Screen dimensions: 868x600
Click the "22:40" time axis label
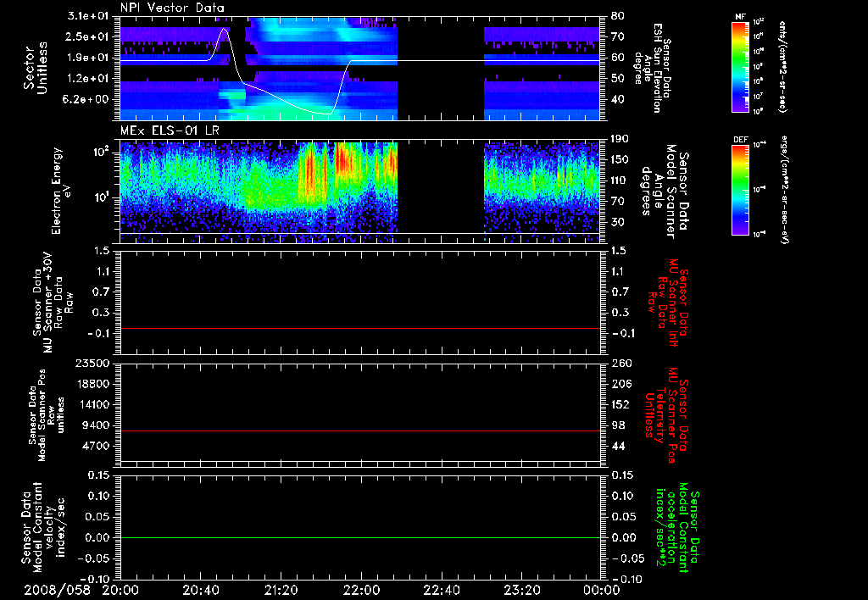442,590
